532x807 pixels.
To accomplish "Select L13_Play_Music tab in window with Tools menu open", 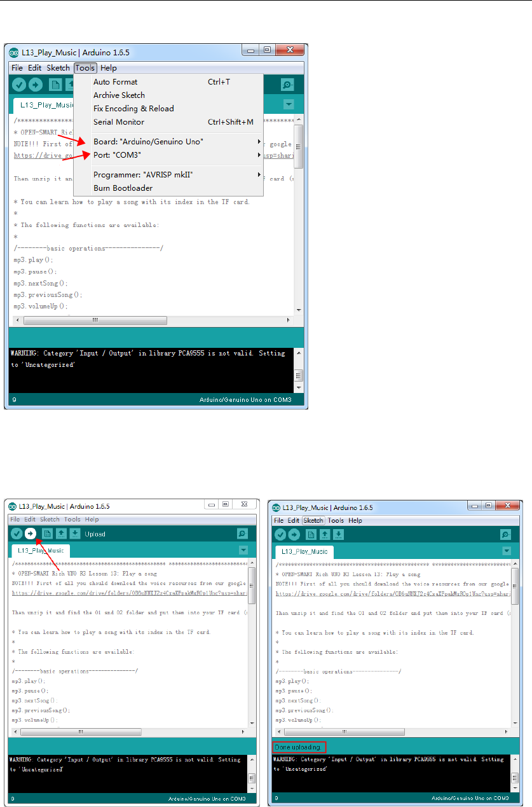I will coord(46,105).
